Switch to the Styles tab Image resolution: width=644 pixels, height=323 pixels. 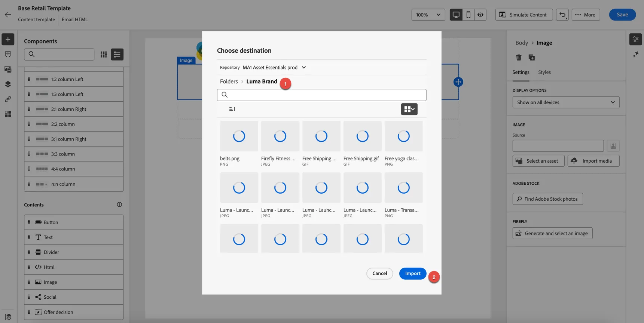544,72
